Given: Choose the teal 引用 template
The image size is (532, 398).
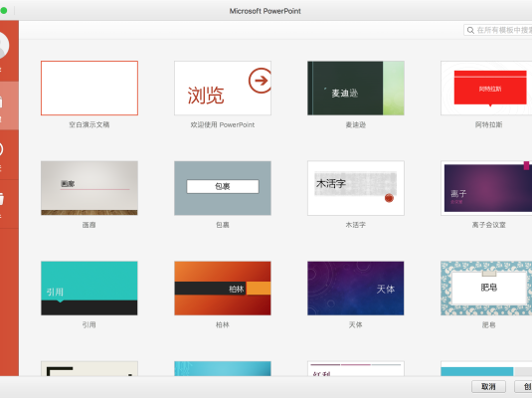Looking at the screenshot, I should (89, 289).
